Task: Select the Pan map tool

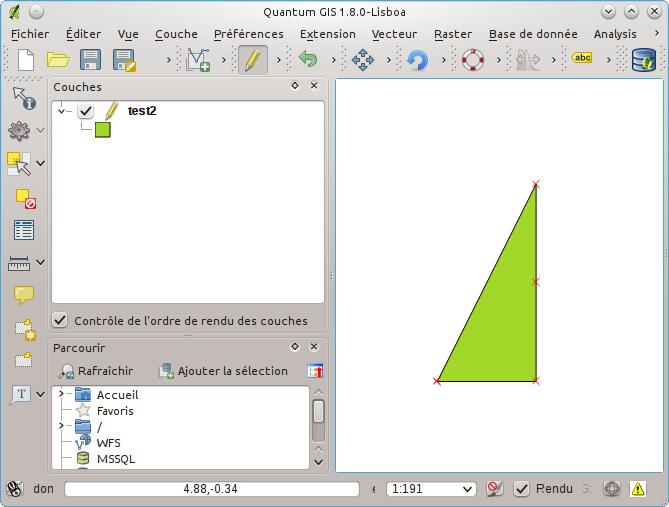Action: point(362,60)
